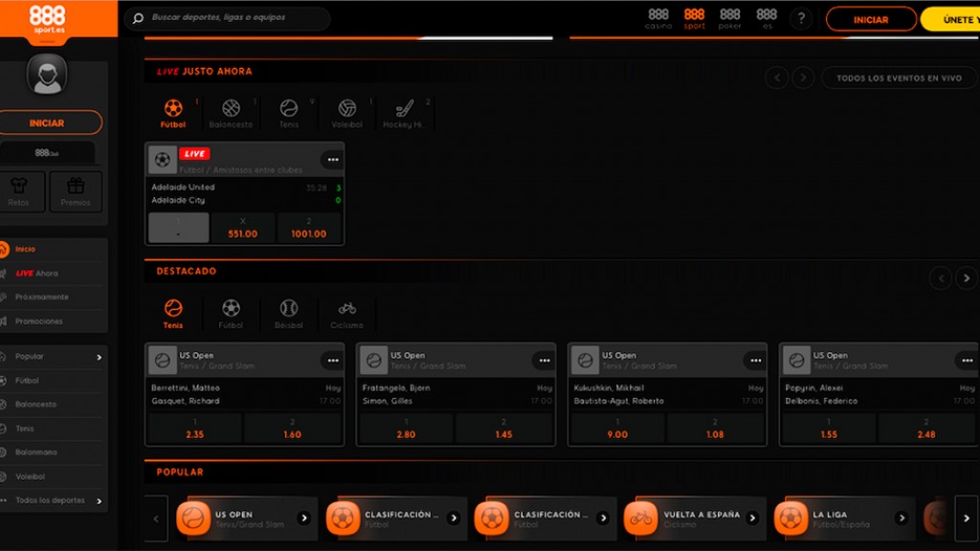Open Fútbol in sidebar sports list
The height and width of the screenshot is (551, 980).
click(x=52, y=381)
